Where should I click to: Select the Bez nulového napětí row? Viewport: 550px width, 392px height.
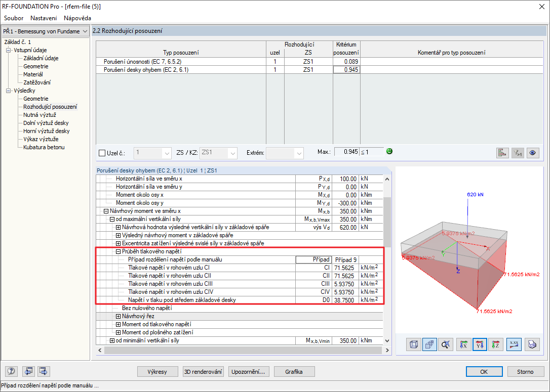(x=240, y=308)
